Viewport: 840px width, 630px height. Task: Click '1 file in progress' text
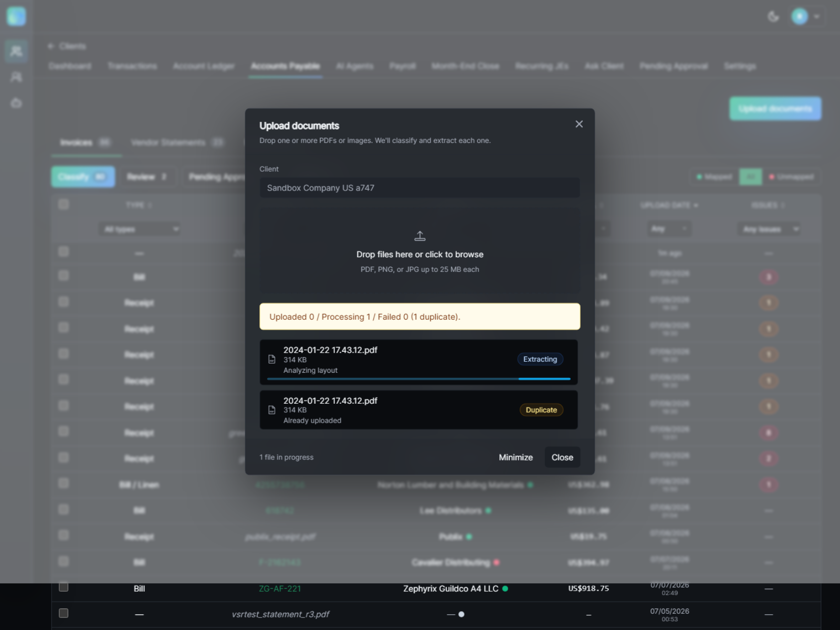click(x=286, y=457)
